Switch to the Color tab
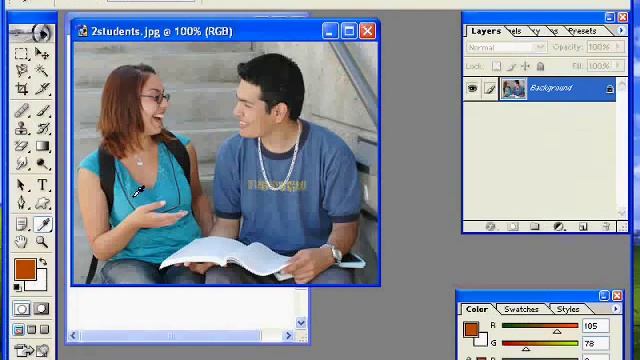The image size is (640, 360). pyautogui.click(x=477, y=309)
